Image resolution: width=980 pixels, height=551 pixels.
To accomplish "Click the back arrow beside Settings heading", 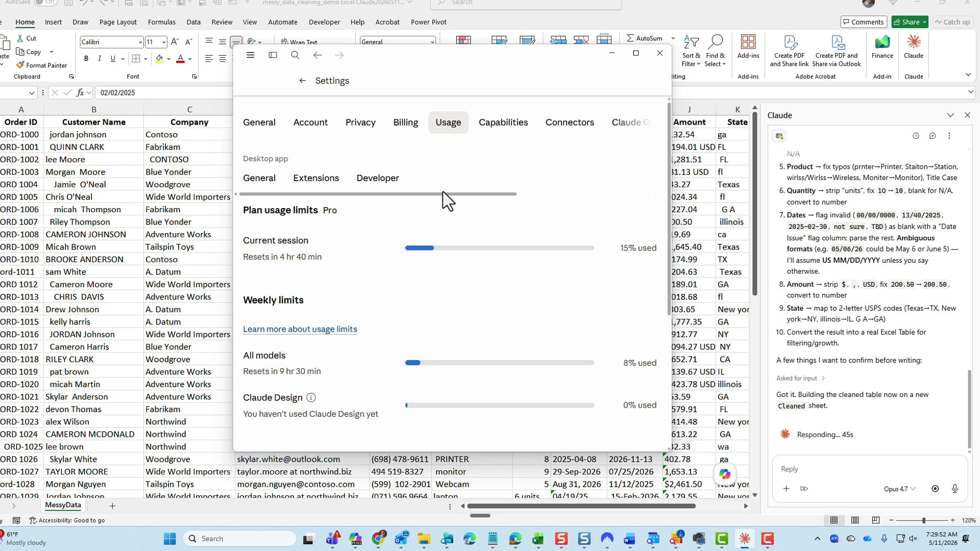I will [x=303, y=81].
